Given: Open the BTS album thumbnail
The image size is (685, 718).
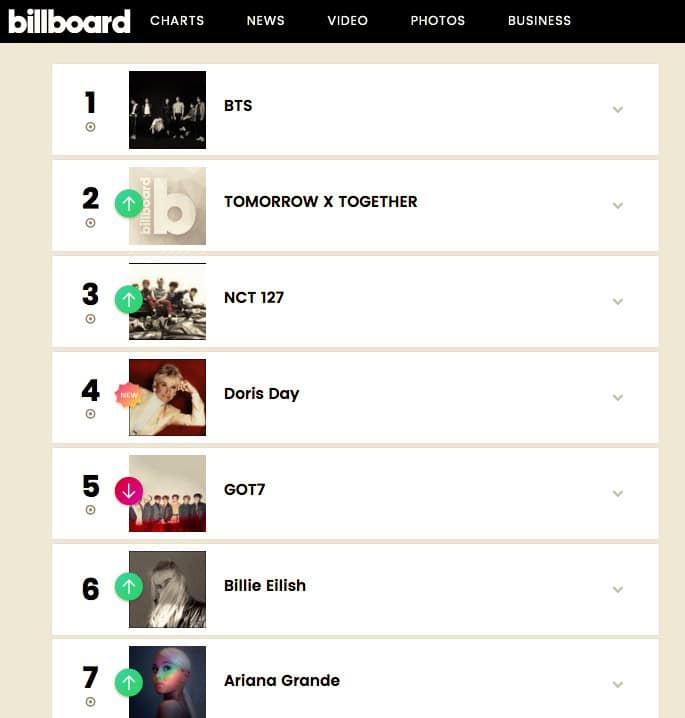Looking at the screenshot, I should click(167, 110).
